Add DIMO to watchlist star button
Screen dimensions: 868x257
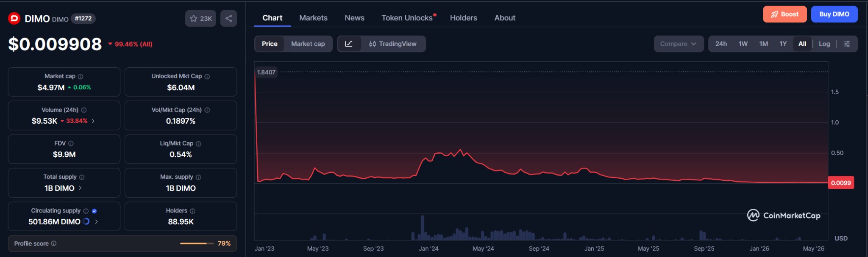(200, 18)
